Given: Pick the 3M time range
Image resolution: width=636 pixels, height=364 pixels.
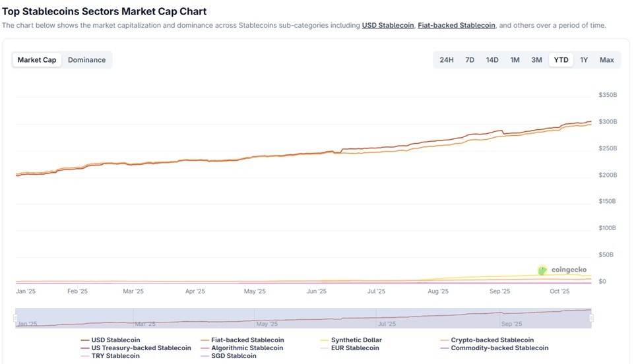Looking at the screenshot, I should [537, 60].
